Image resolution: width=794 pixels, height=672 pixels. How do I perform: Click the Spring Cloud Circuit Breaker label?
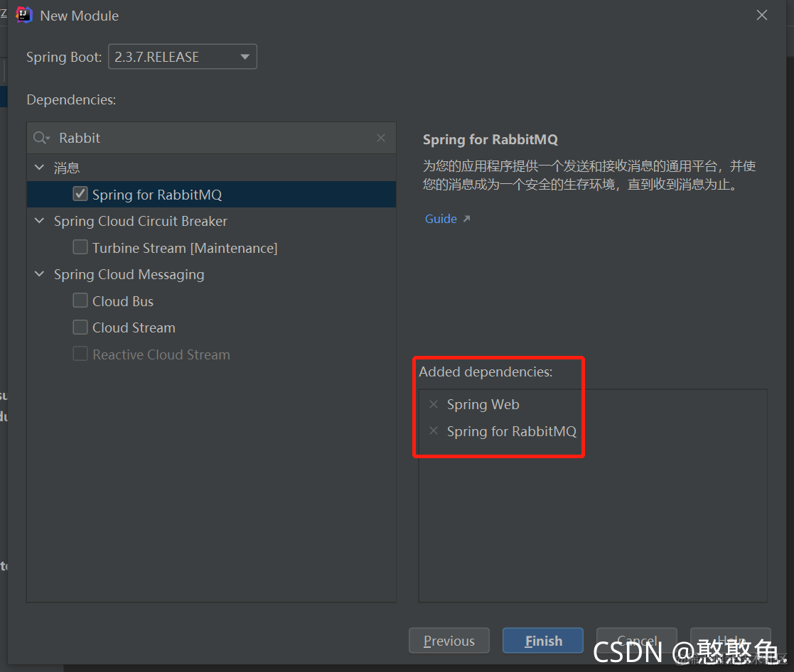[141, 221]
